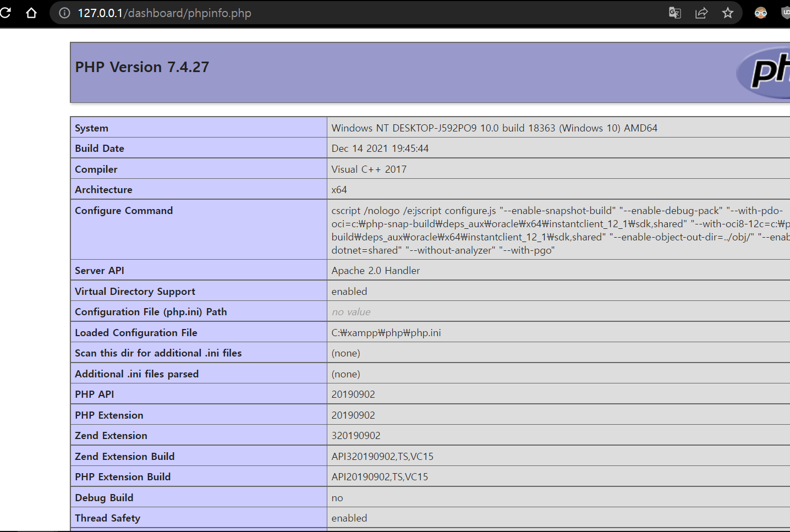Open the profile avatar icon
790x532 pixels.
point(761,13)
